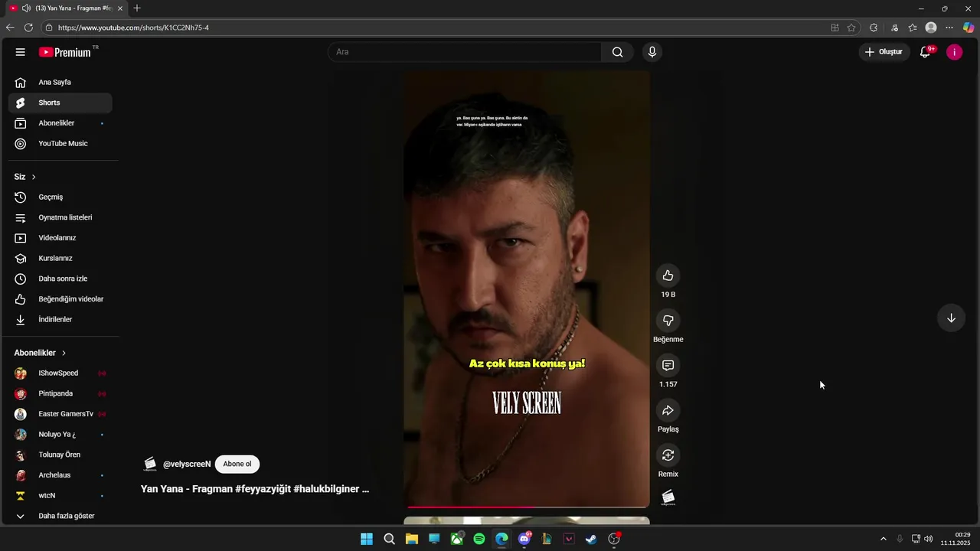This screenshot has height=551, width=980.
Task: Open Spotify from the taskbar
Action: click(479, 539)
